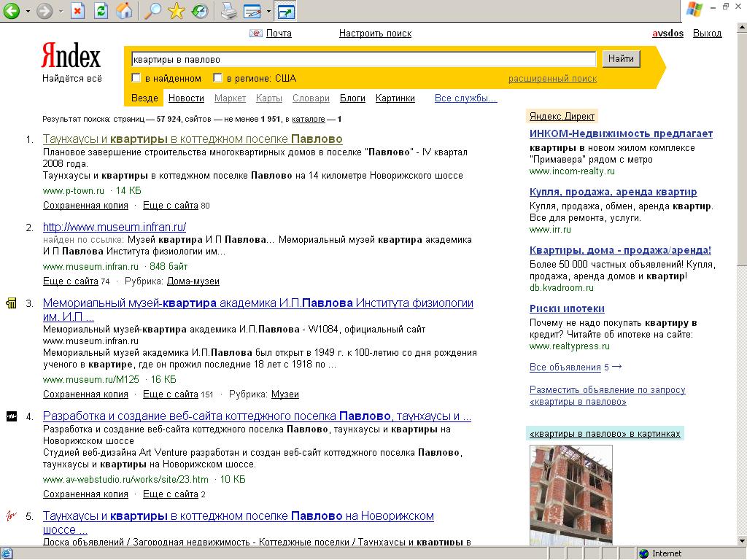Click the Найти search button
This screenshot has width=747, height=560.
[x=622, y=58]
